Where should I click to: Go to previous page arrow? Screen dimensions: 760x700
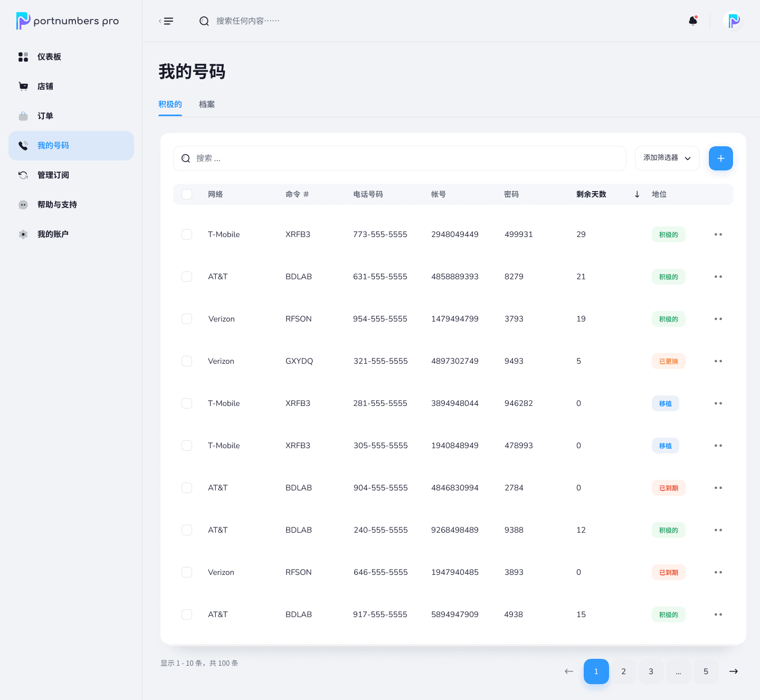coord(569,671)
